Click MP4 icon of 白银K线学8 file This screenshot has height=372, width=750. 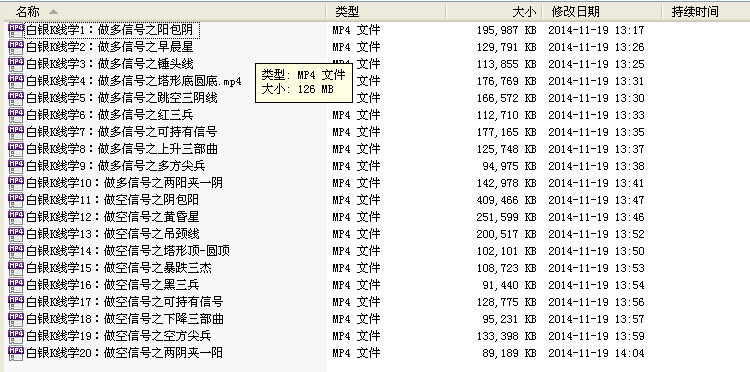tap(16, 149)
